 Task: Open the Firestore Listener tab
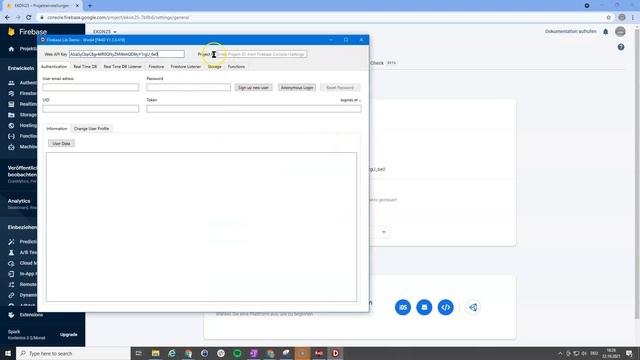[x=186, y=67]
